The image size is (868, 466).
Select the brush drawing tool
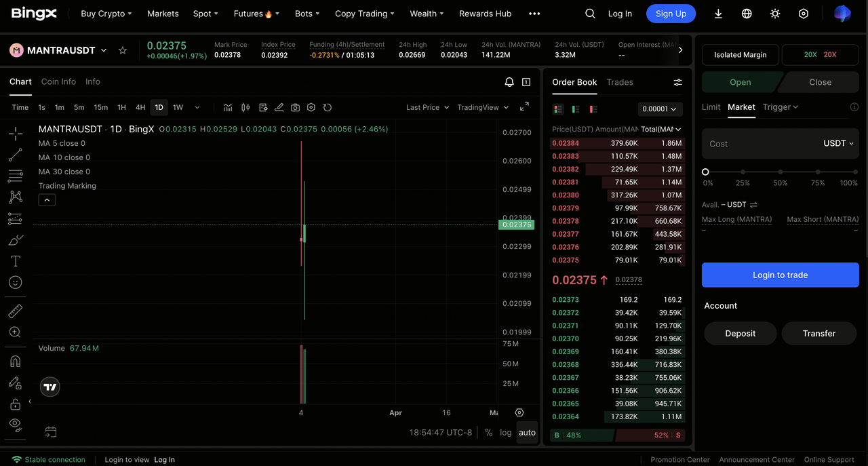[x=16, y=240]
